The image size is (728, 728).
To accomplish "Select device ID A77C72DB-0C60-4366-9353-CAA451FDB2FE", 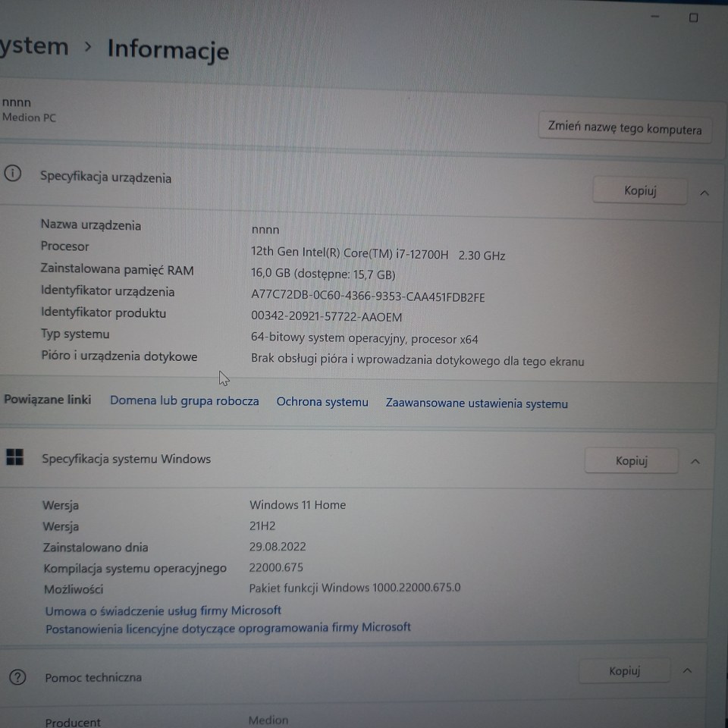I will point(368,297).
